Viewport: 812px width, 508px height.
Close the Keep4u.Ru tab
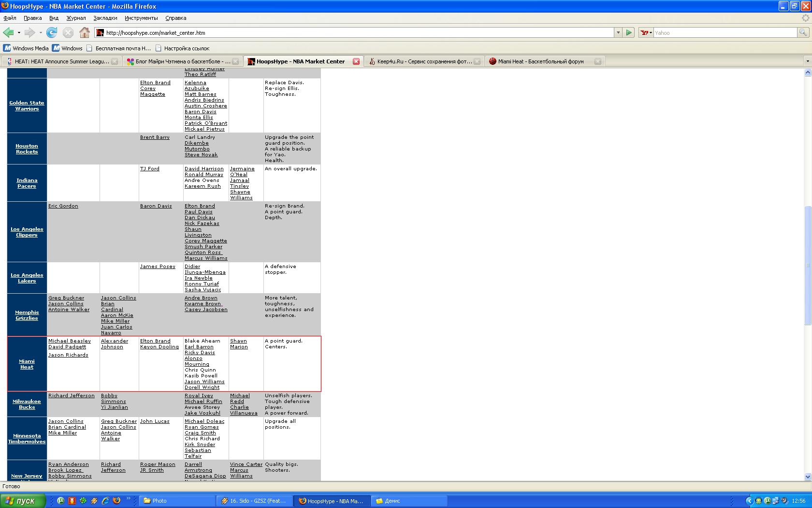pyautogui.click(x=477, y=61)
